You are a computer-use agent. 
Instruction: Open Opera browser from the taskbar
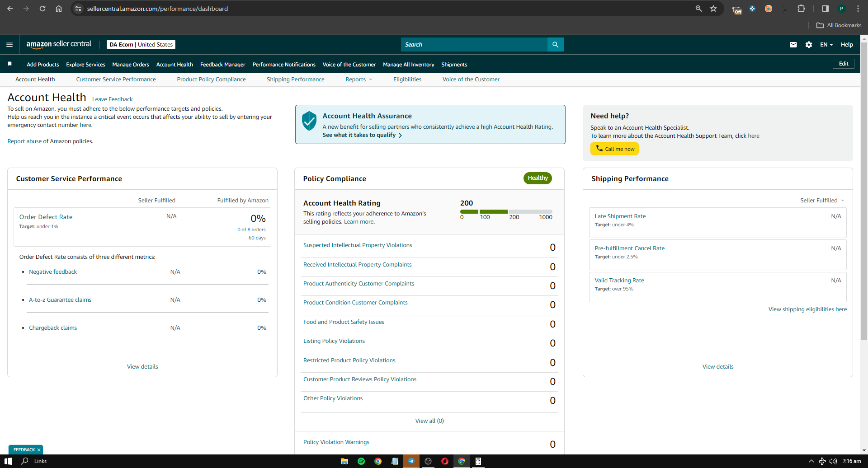tap(445, 461)
